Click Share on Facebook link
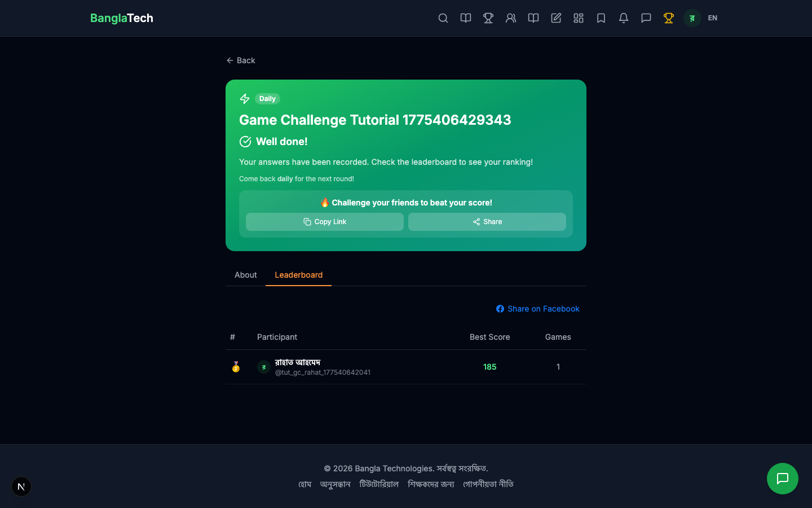 pyautogui.click(x=538, y=309)
